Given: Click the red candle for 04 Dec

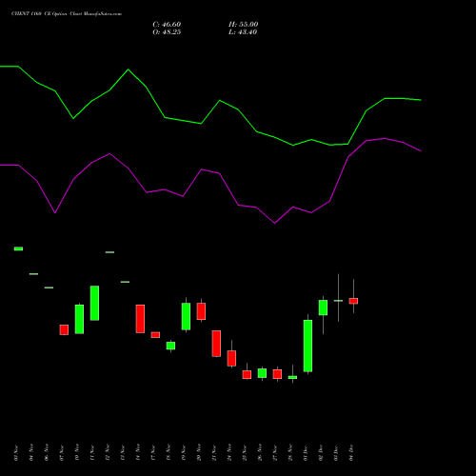Looking at the screenshot, I should pyautogui.click(x=353, y=301).
